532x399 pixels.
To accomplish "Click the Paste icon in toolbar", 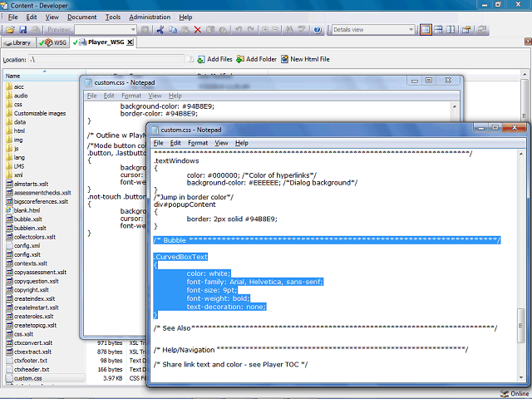I will tap(185, 30).
